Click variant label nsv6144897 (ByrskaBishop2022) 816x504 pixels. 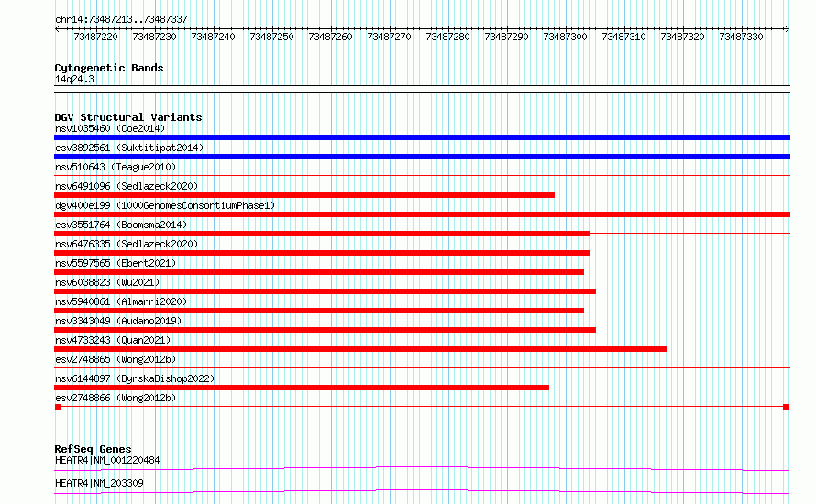click(x=135, y=378)
